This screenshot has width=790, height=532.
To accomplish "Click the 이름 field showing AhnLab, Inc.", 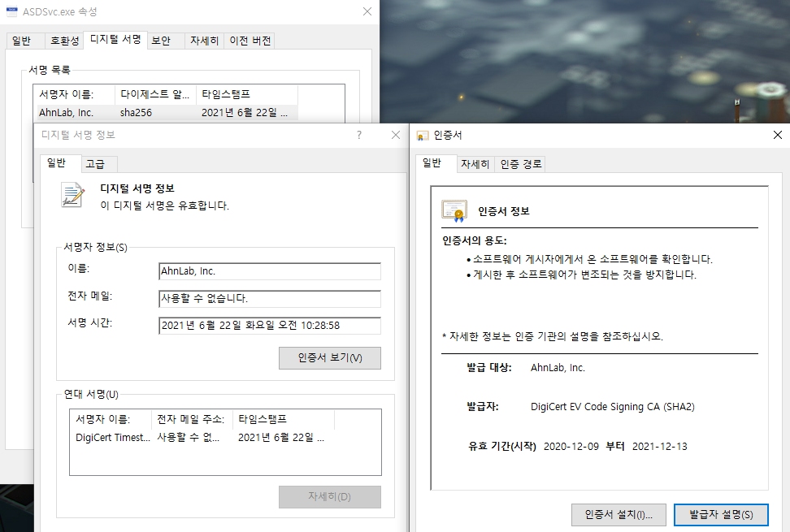I will click(270, 271).
